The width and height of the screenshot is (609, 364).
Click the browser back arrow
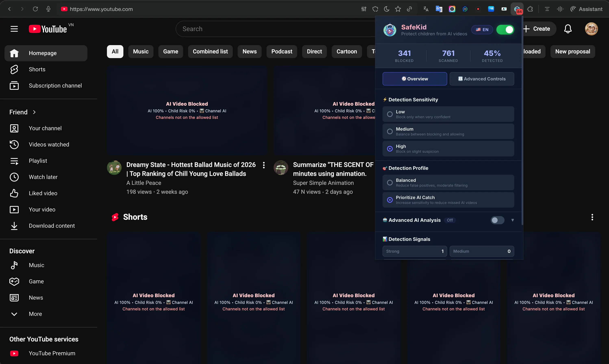(10, 9)
